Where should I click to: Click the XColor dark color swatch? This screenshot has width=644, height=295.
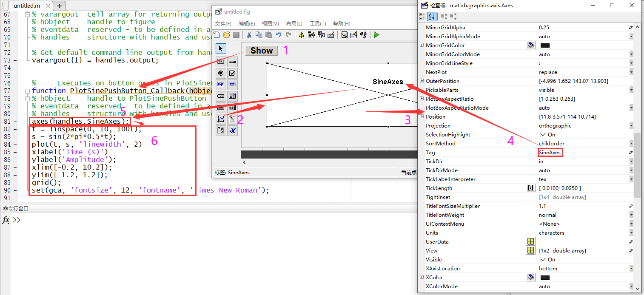point(545,278)
